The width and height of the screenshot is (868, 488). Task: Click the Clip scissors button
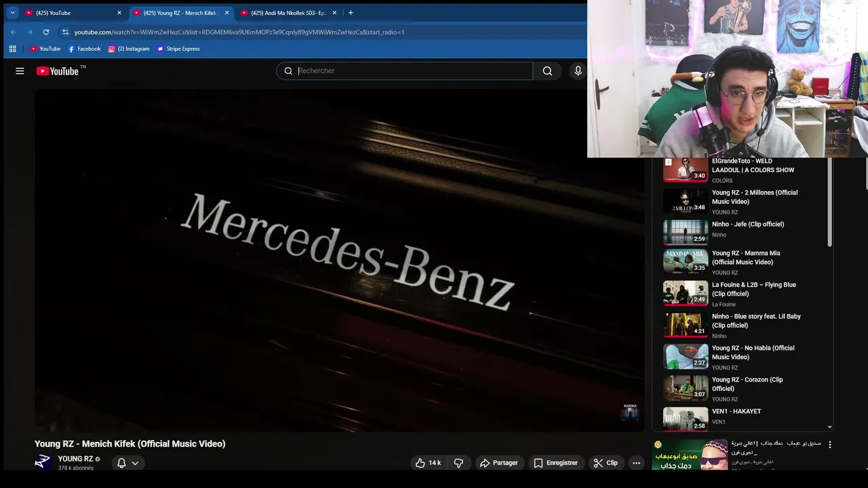[x=606, y=463]
